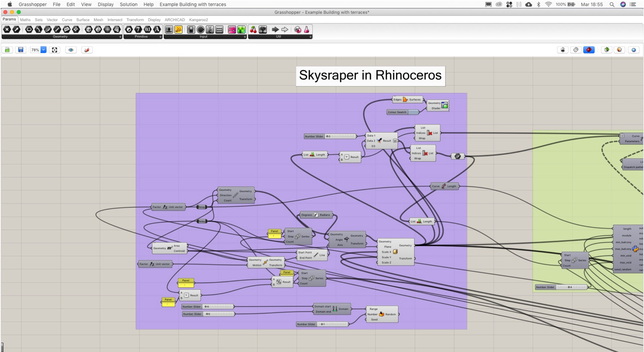Enable wireframe preview mode
The height and width of the screenshot is (352, 644).
576,50
